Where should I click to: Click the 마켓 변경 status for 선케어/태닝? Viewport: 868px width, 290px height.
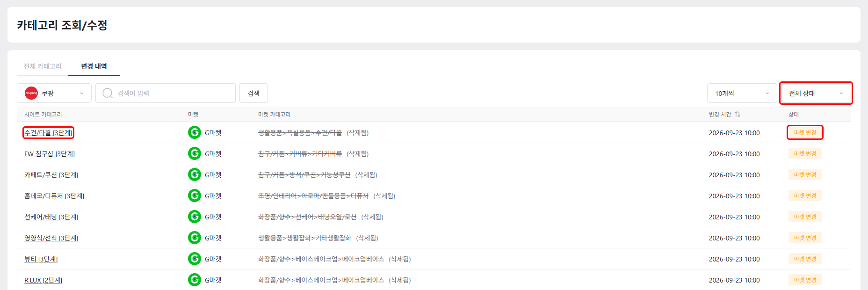click(x=805, y=217)
